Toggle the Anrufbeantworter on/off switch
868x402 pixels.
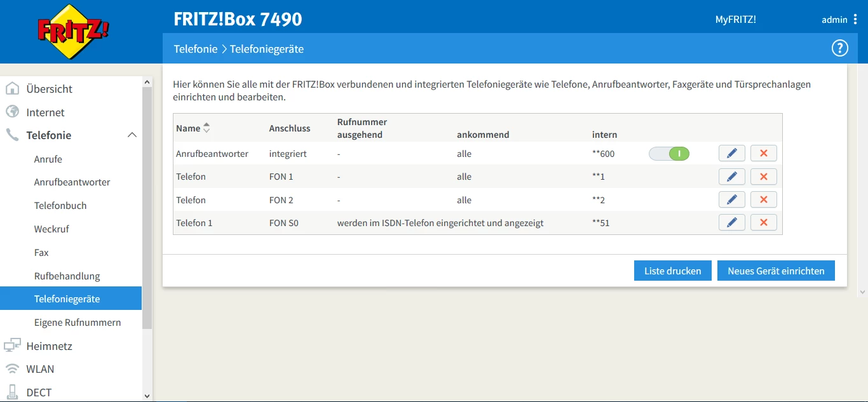point(669,153)
